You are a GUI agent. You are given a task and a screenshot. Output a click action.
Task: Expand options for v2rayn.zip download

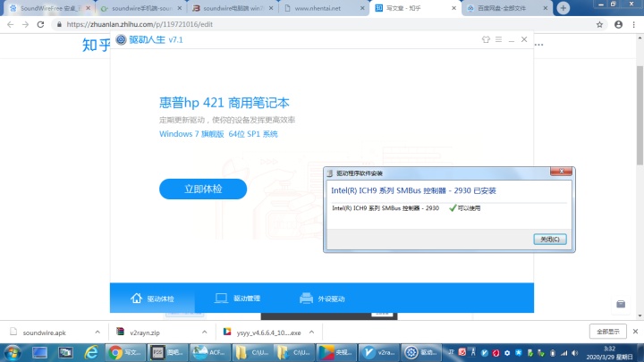204,332
